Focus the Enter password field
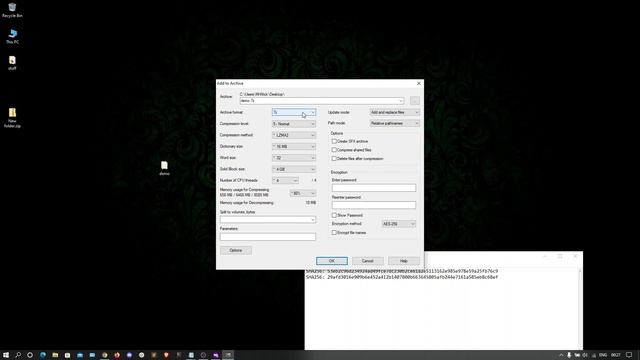 (x=374, y=188)
